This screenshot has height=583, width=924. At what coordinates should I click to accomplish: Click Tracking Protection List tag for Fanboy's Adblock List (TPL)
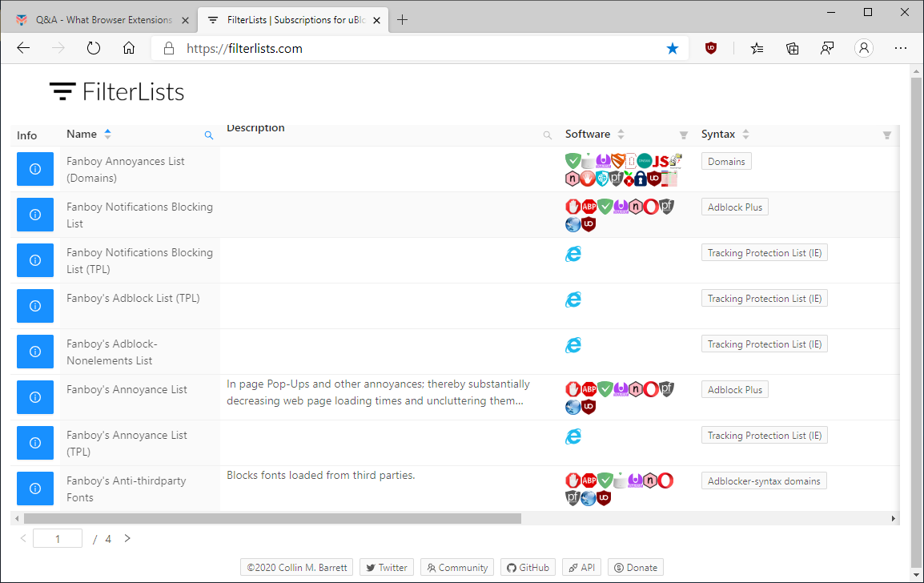tap(765, 298)
